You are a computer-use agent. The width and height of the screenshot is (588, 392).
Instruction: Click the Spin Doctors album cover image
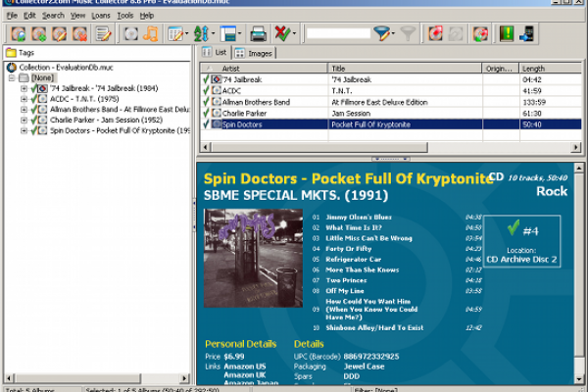click(253, 258)
